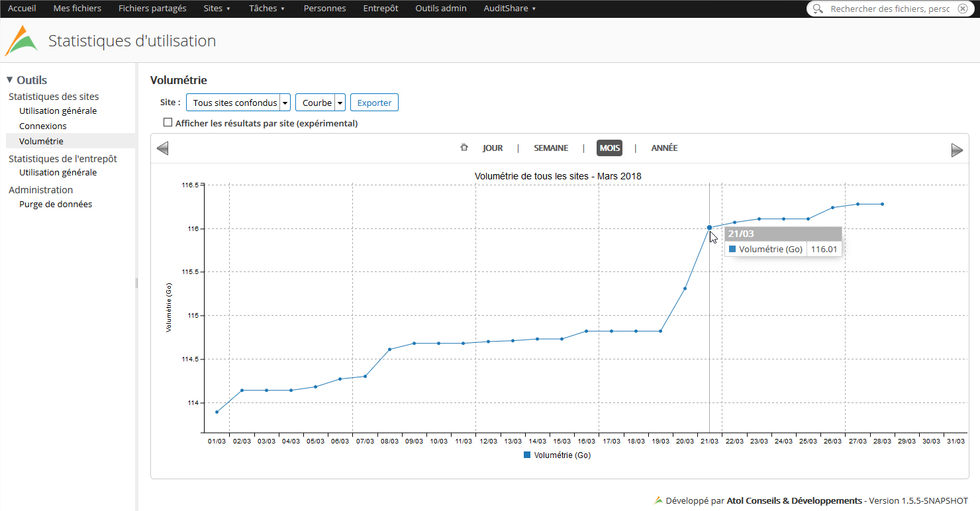Click the 28/03 data point on the curve

(882, 204)
